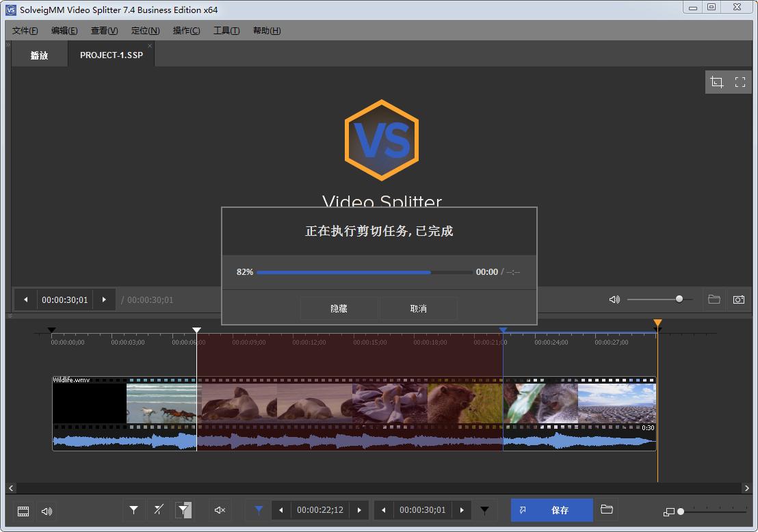Click the fullscreen icon at top right
This screenshot has height=532, width=758.
point(740,81)
